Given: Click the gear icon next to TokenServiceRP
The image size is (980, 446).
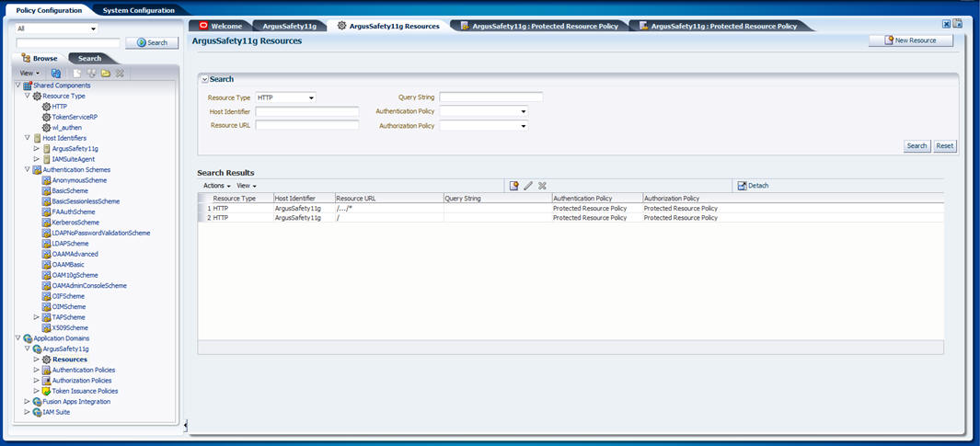Looking at the screenshot, I should (46, 117).
